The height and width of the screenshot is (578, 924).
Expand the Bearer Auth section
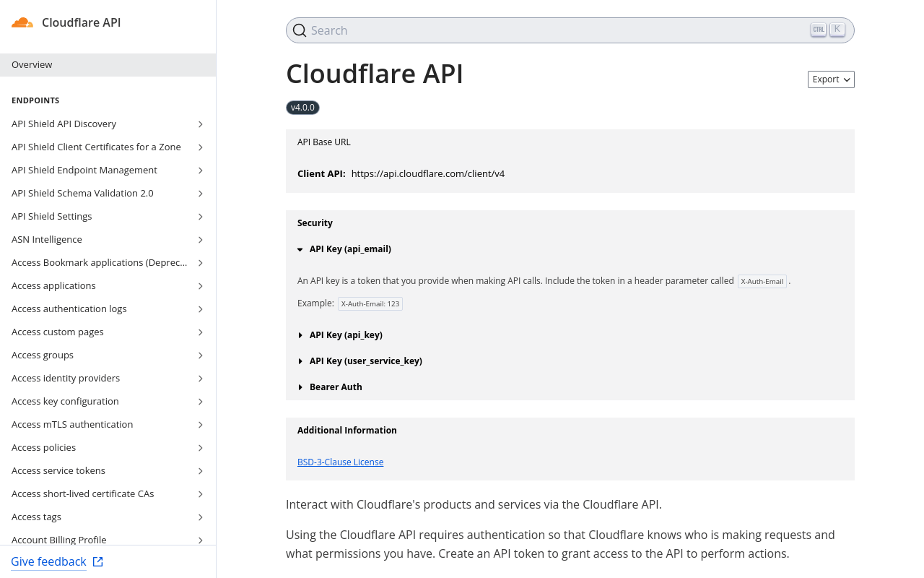[x=330, y=387]
